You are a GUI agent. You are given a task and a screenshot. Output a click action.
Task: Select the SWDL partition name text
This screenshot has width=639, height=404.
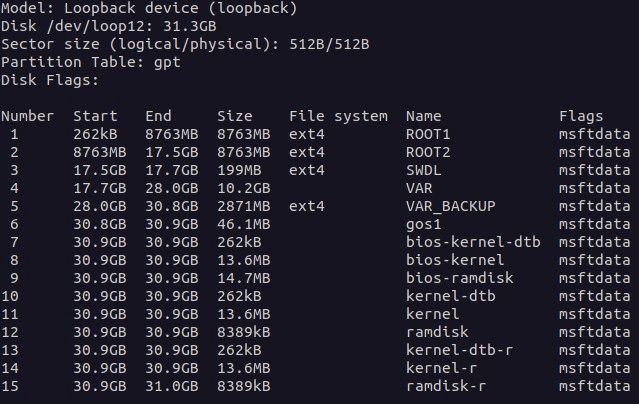(x=424, y=170)
